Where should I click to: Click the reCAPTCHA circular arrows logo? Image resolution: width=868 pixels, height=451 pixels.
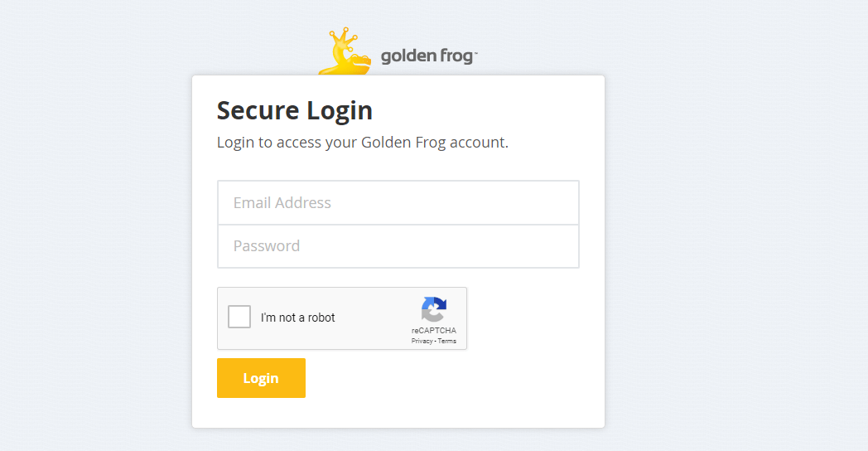(x=434, y=309)
